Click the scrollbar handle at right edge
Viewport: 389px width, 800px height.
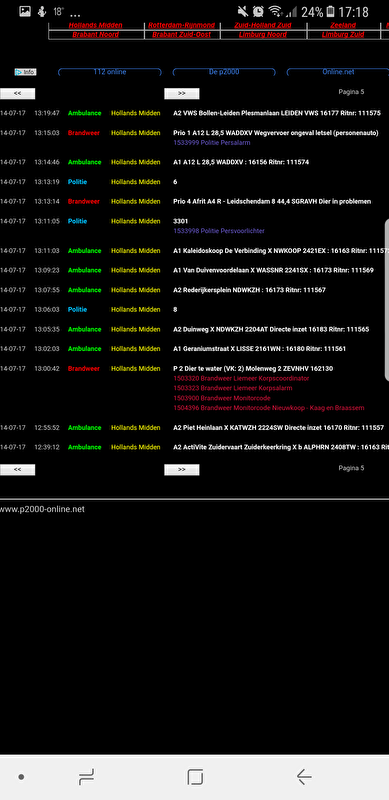pyautogui.click(x=386, y=300)
